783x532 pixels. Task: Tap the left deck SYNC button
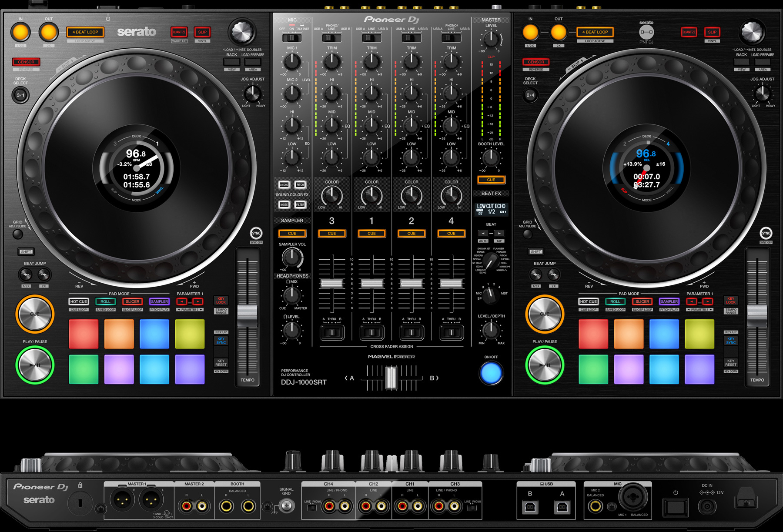coord(256,233)
